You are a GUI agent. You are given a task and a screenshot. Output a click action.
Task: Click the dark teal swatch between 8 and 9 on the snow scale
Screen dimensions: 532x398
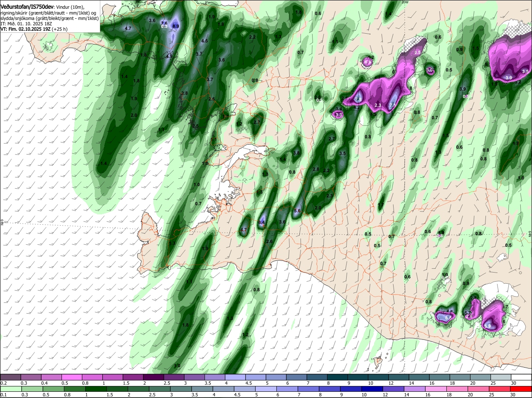(x=337, y=377)
